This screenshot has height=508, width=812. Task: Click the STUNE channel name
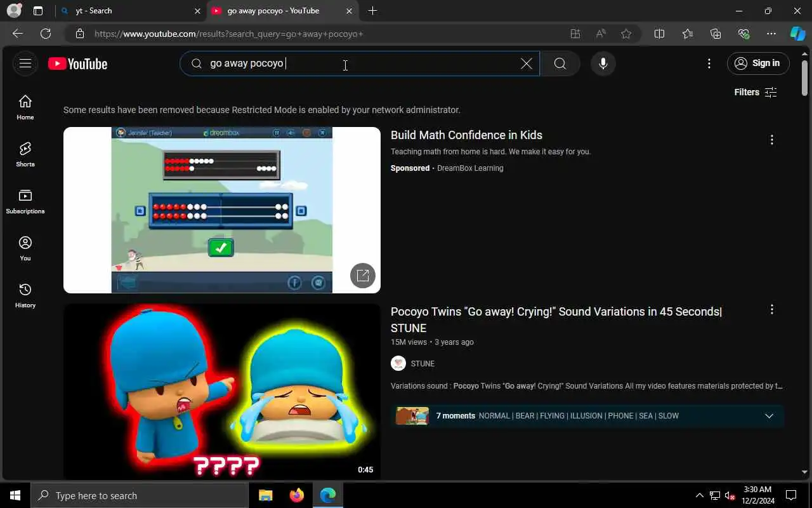point(422,364)
